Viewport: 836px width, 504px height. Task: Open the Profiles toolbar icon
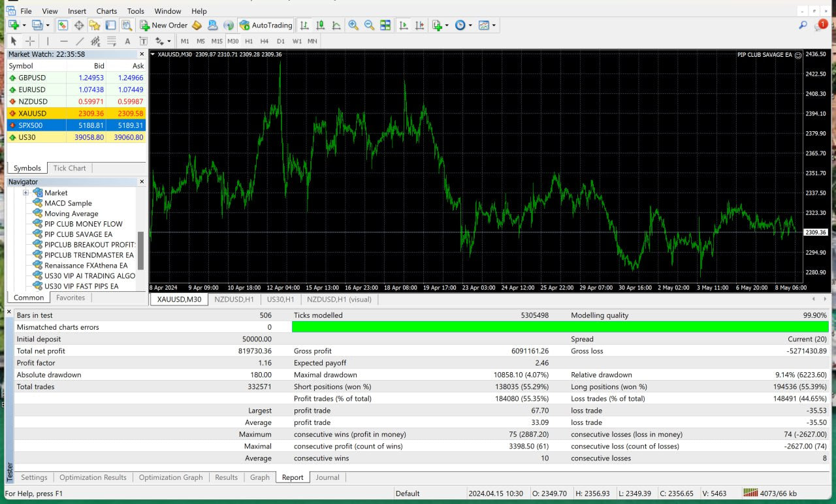tap(37, 25)
